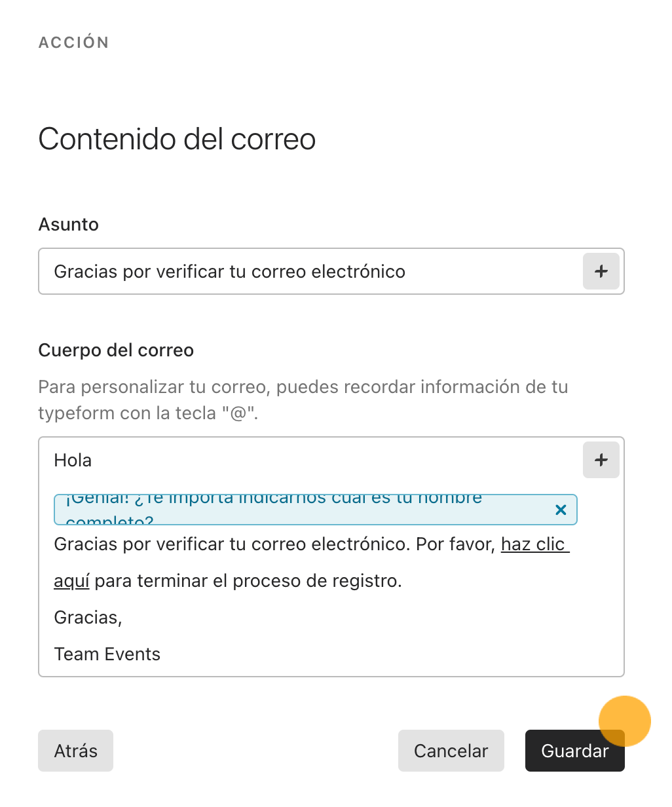Click the Cancelar button
Viewport: 672px width, 807px height.
(451, 751)
